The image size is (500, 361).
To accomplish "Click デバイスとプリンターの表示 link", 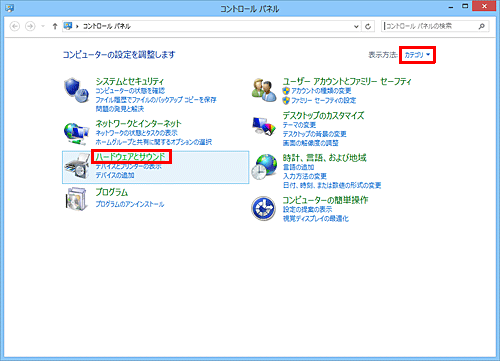I will tap(128, 166).
